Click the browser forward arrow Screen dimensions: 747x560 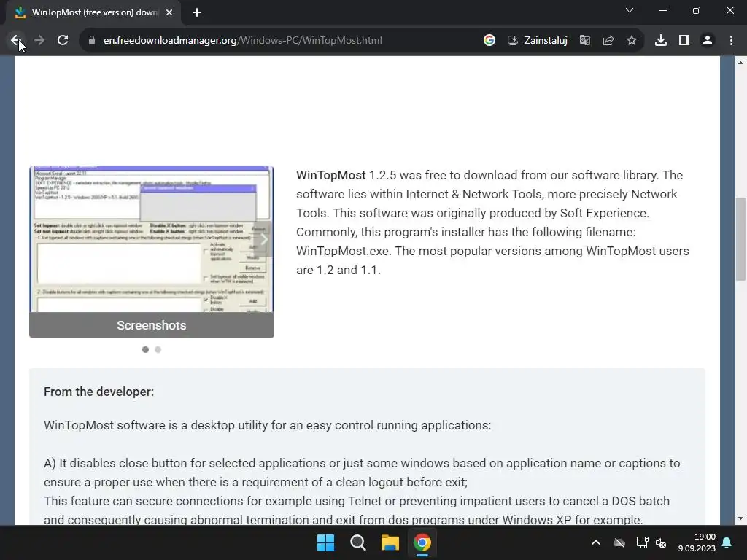[39, 41]
